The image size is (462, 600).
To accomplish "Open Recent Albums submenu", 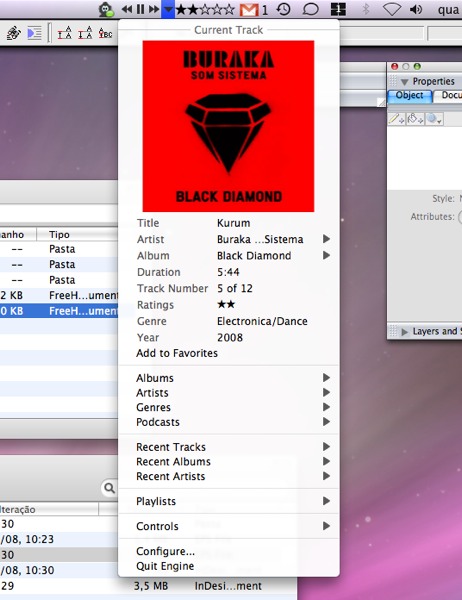I will coord(229,461).
